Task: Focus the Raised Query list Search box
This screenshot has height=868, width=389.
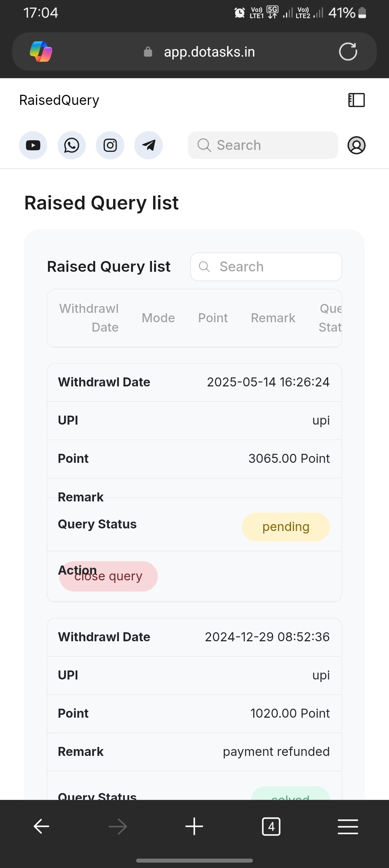Action: (266, 267)
